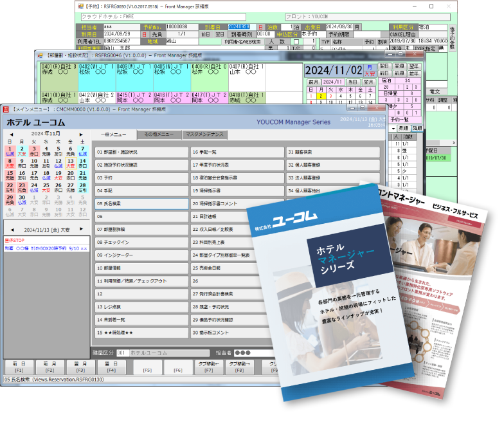Click the 前日 [F1] function button
Viewport: 504px width, 422px height.
pos(19,367)
